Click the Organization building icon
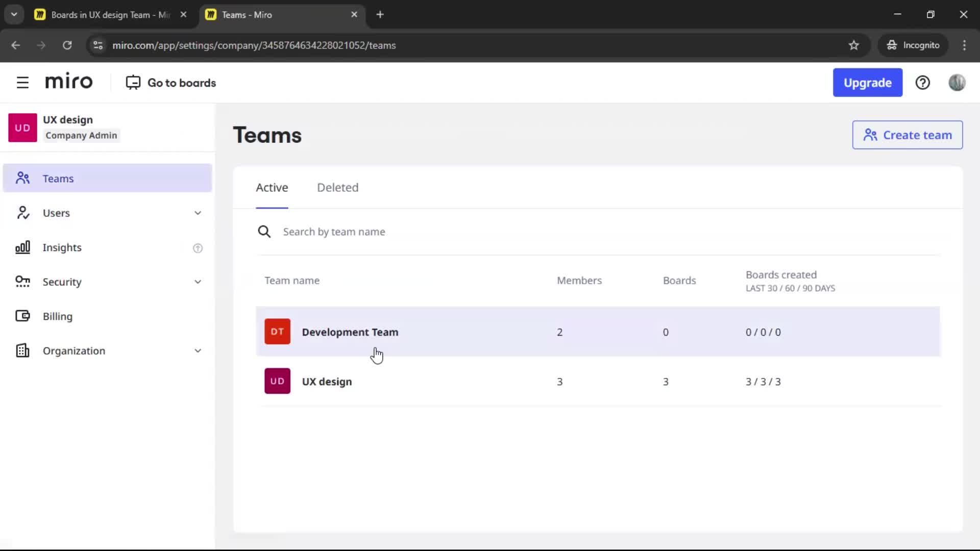 [x=22, y=350]
